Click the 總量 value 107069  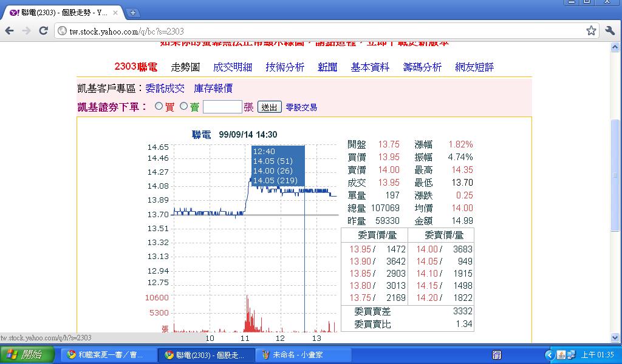click(x=385, y=208)
